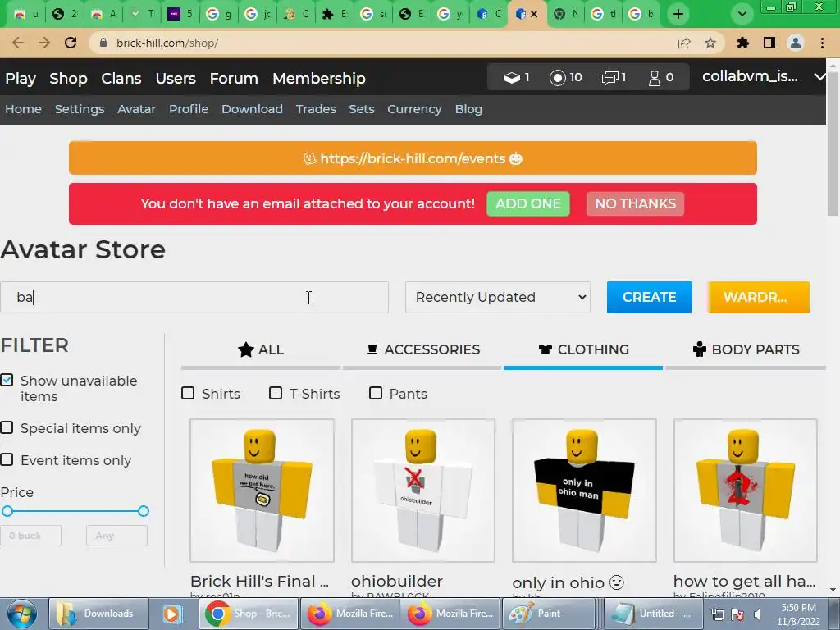
Task: Dismiss email notice with NO THANKS
Action: click(636, 203)
